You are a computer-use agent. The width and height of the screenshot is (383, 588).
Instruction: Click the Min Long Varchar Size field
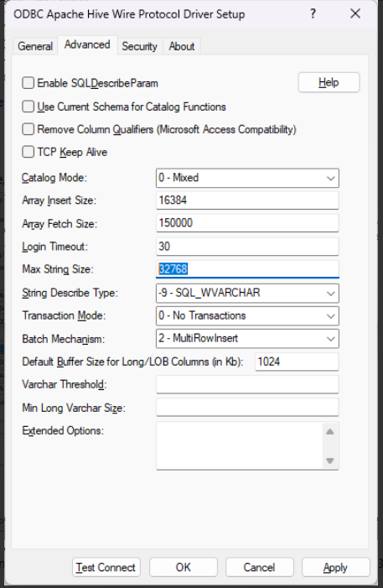point(247,408)
